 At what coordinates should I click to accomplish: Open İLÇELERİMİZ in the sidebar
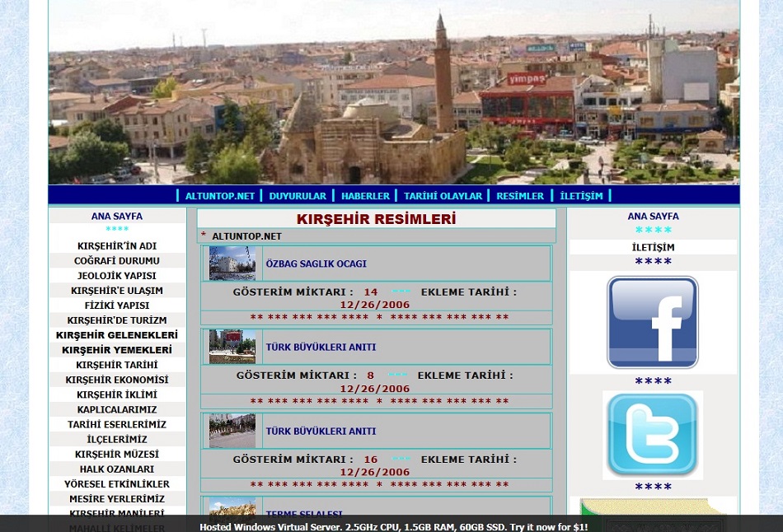[117, 439]
